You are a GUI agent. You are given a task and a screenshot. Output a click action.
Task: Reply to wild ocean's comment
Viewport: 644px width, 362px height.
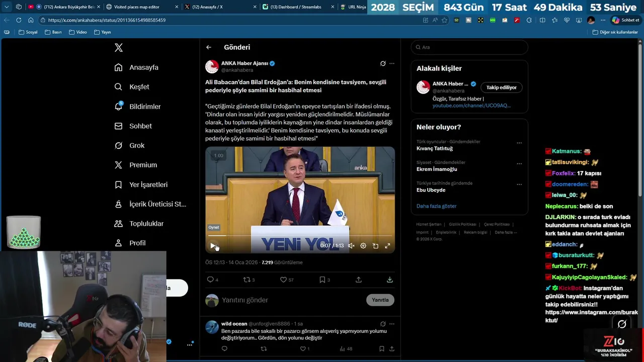click(x=224, y=348)
